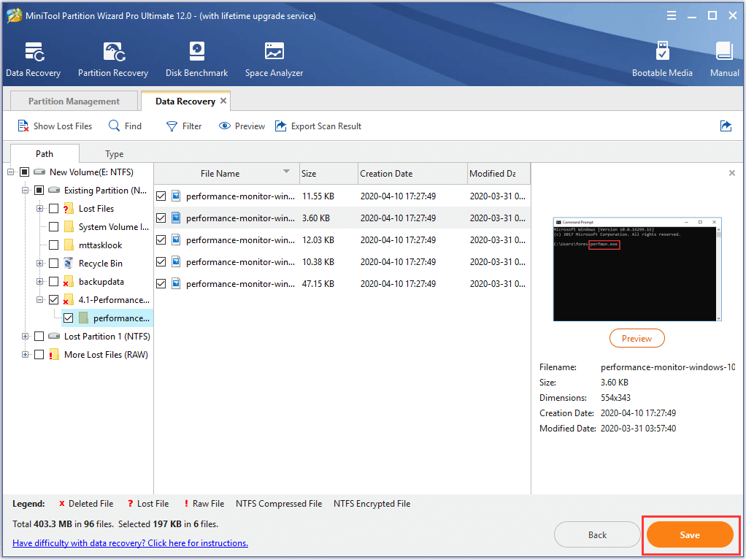Open the Disk Benchmark tool
The image size is (746, 560).
point(196,59)
